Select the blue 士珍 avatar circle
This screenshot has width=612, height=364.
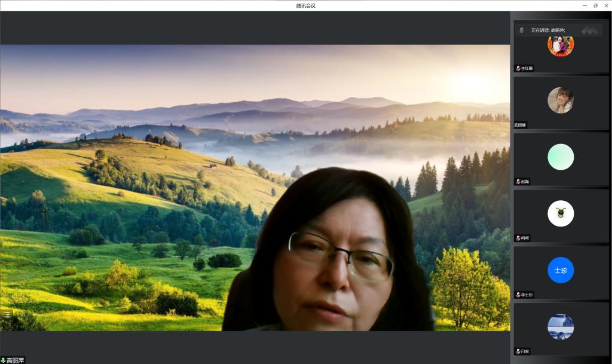[x=561, y=270]
